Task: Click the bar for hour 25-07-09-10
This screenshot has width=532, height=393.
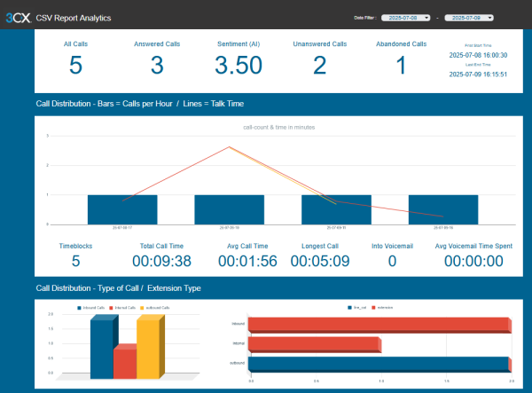Action: [230, 209]
